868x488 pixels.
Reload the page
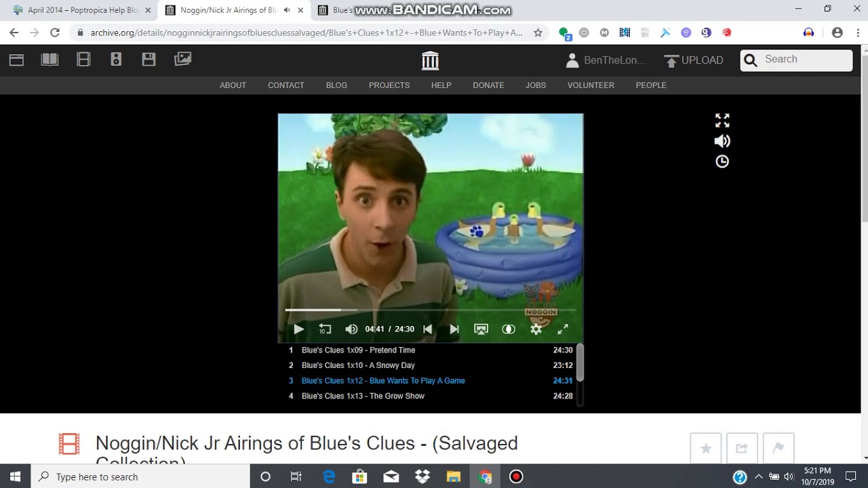(55, 33)
